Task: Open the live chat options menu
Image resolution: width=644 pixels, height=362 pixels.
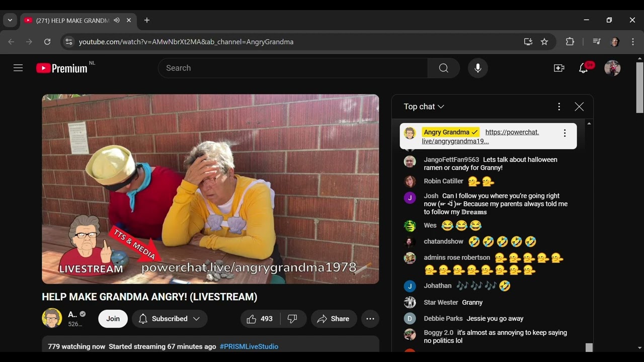Action: pyautogui.click(x=559, y=107)
